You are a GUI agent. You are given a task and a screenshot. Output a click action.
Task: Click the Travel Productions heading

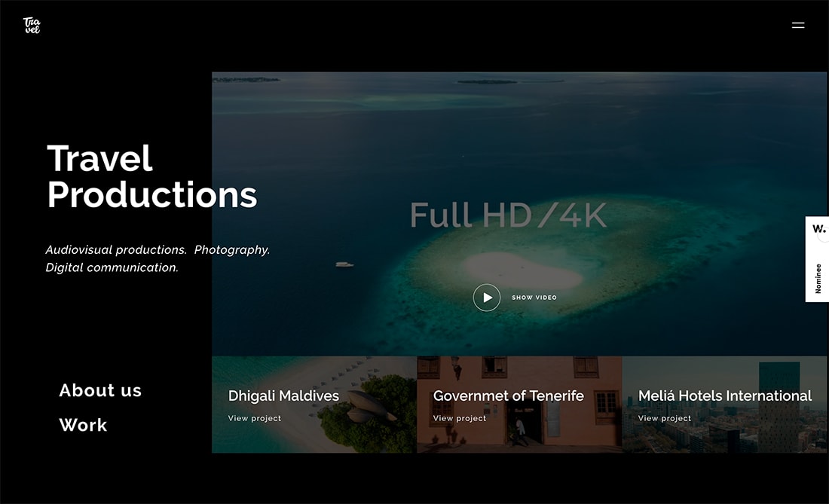152,177
